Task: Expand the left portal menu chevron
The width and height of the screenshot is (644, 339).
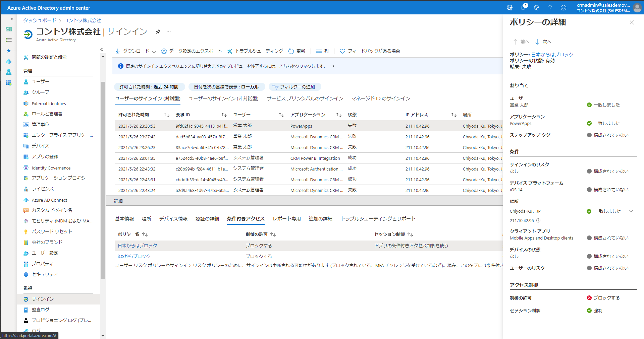Action: 12,19
